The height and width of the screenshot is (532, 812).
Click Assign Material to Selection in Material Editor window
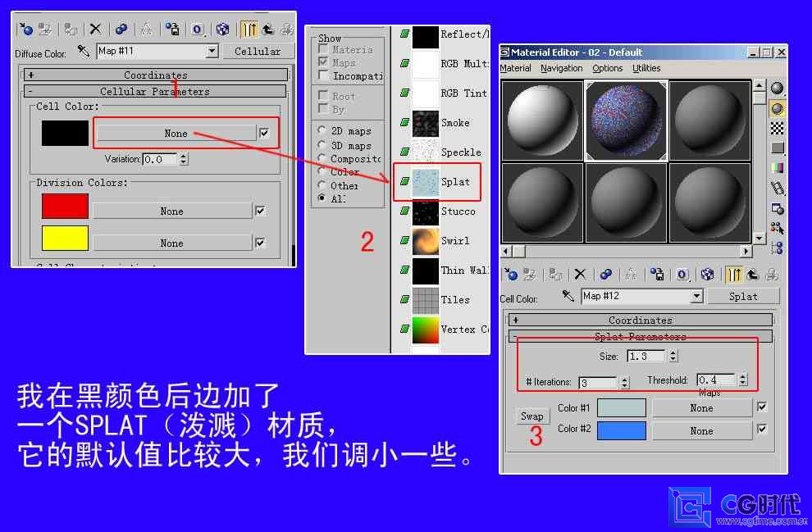555,275
